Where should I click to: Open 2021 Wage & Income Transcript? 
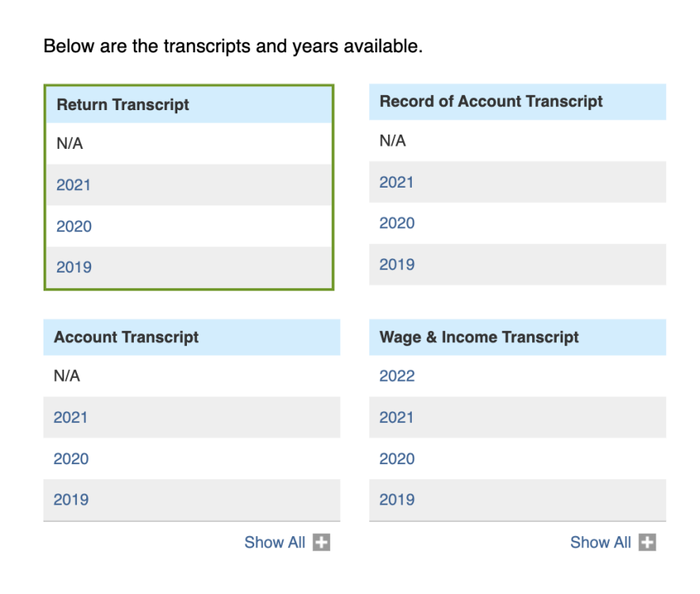click(x=397, y=417)
